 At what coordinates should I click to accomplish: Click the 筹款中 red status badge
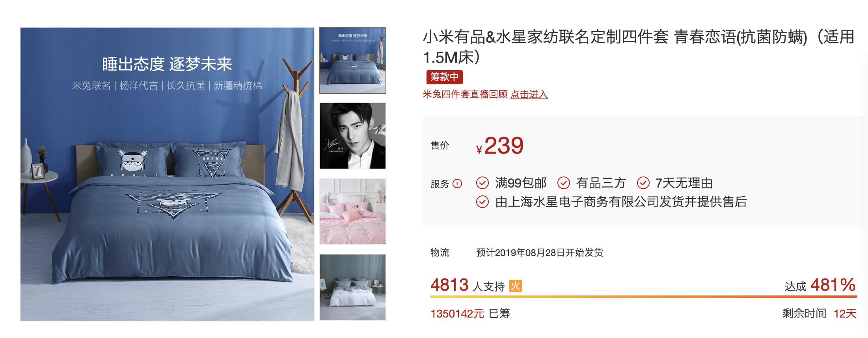444,76
